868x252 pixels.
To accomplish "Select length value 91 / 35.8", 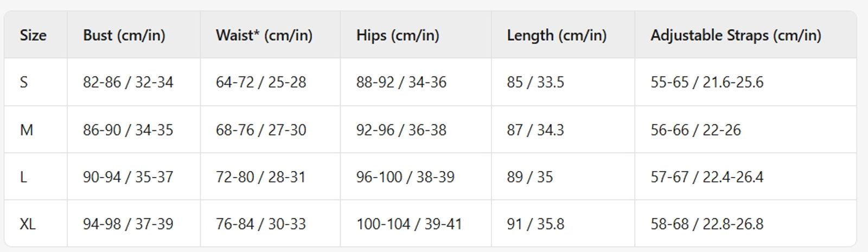I will coord(535,224).
